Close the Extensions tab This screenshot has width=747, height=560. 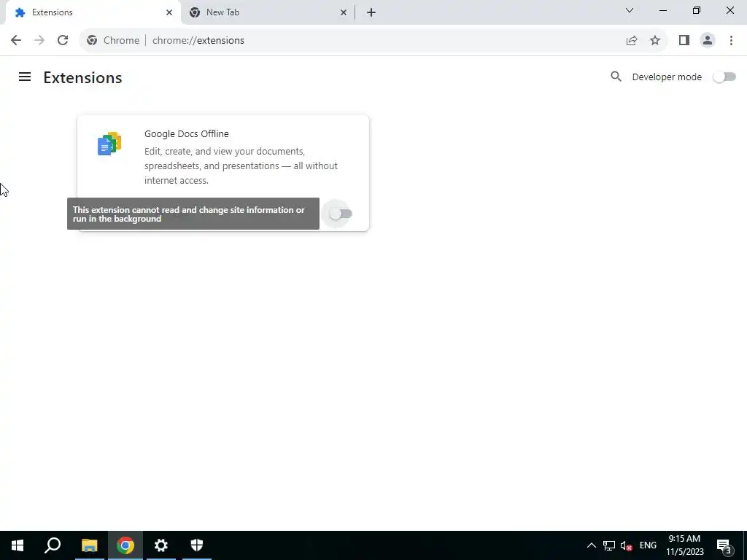[169, 12]
